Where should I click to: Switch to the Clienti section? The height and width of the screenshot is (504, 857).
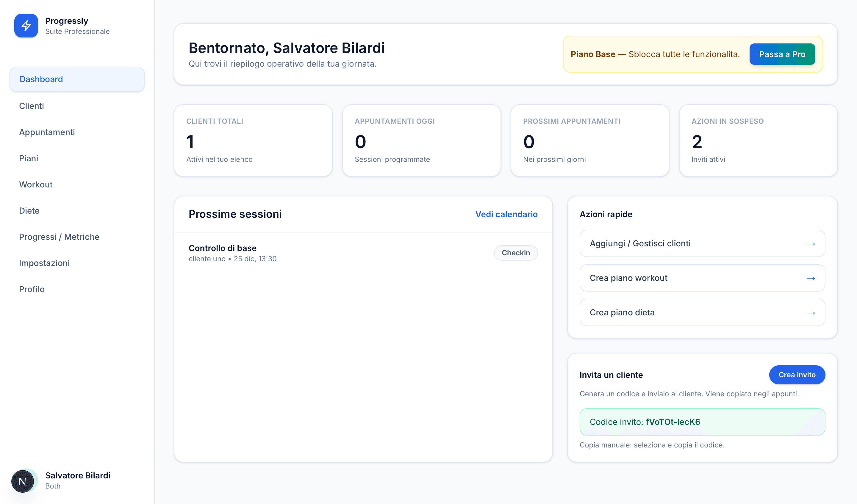point(31,106)
